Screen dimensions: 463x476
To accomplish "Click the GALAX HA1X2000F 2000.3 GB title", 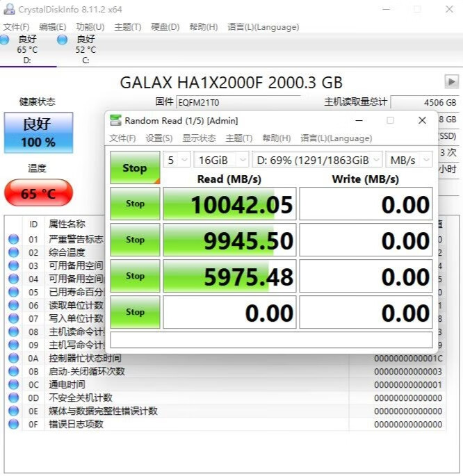I will tap(231, 83).
